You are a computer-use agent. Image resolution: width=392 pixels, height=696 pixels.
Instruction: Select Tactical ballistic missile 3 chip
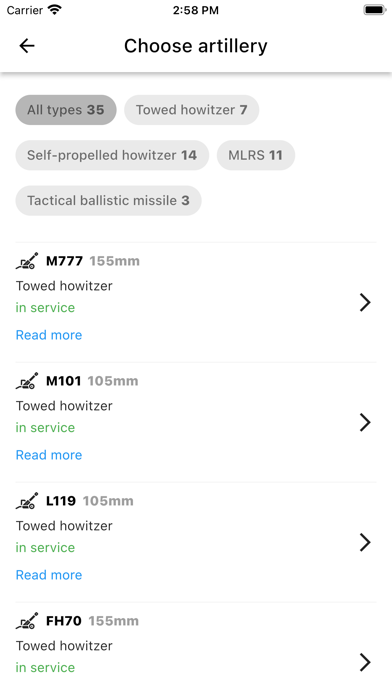pyautogui.click(x=108, y=200)
